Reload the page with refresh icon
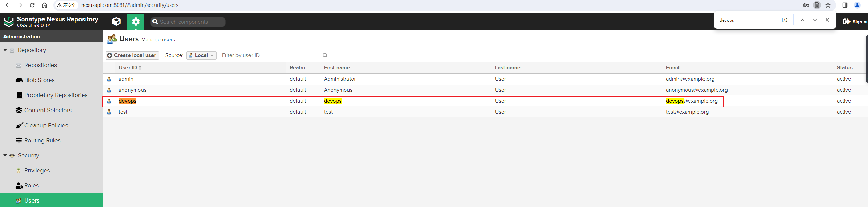The height and width of the screenshot is (207, 868). click(32, 5)
